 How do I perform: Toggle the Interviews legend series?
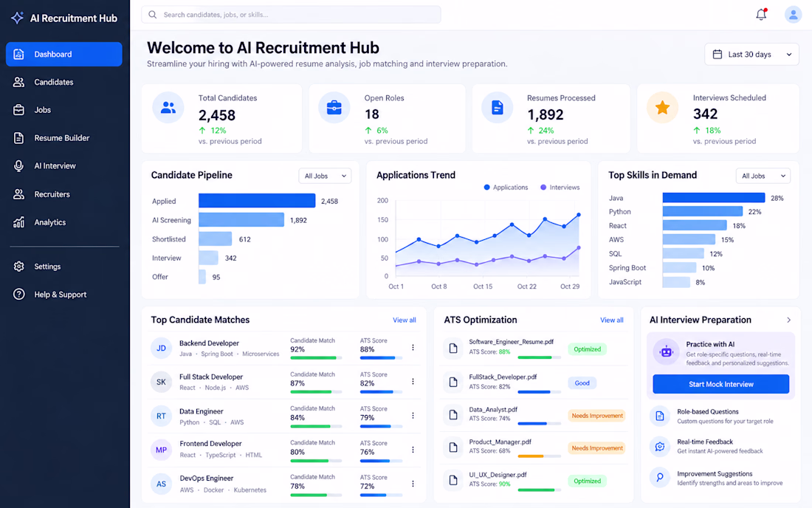[560, 188]
